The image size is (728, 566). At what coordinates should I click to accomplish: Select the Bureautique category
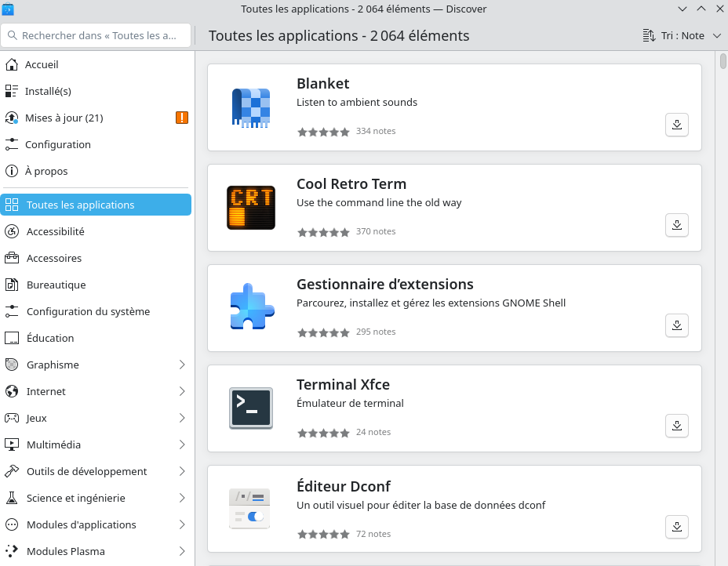coord(56,285)
